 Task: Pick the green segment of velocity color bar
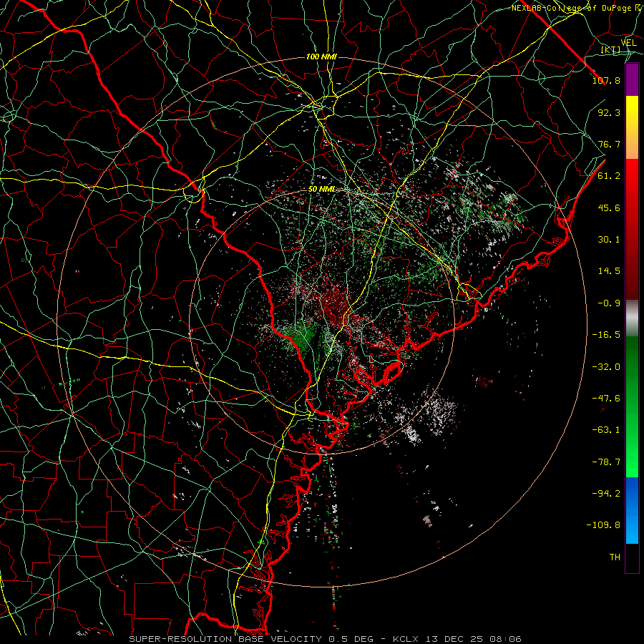coord(632,406)
